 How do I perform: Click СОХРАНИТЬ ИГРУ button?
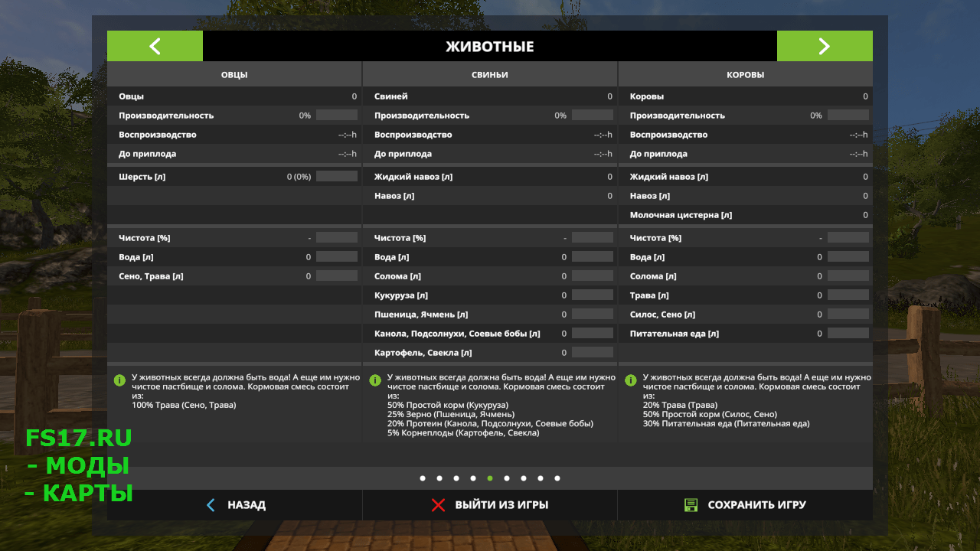click(745, 505)
